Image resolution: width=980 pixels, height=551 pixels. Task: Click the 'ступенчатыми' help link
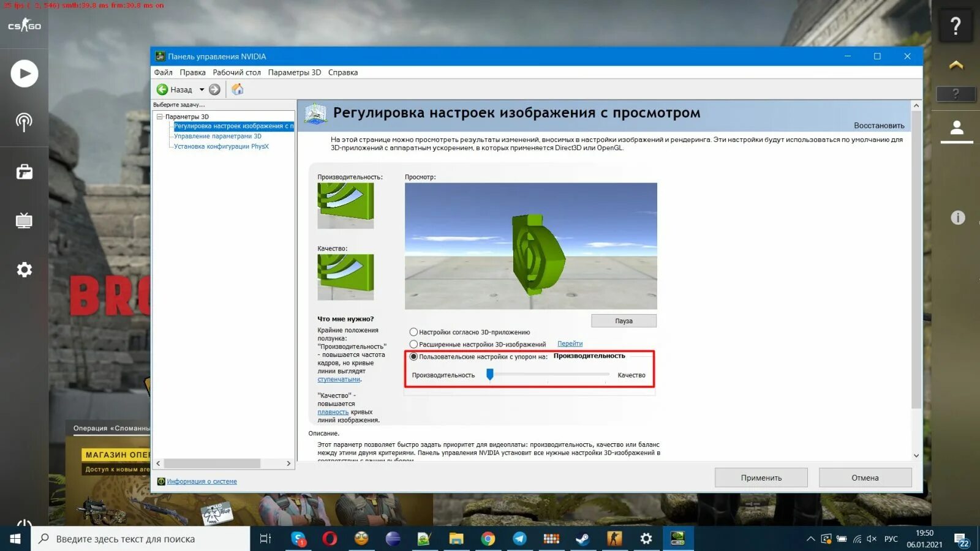(x=339, y=379)
